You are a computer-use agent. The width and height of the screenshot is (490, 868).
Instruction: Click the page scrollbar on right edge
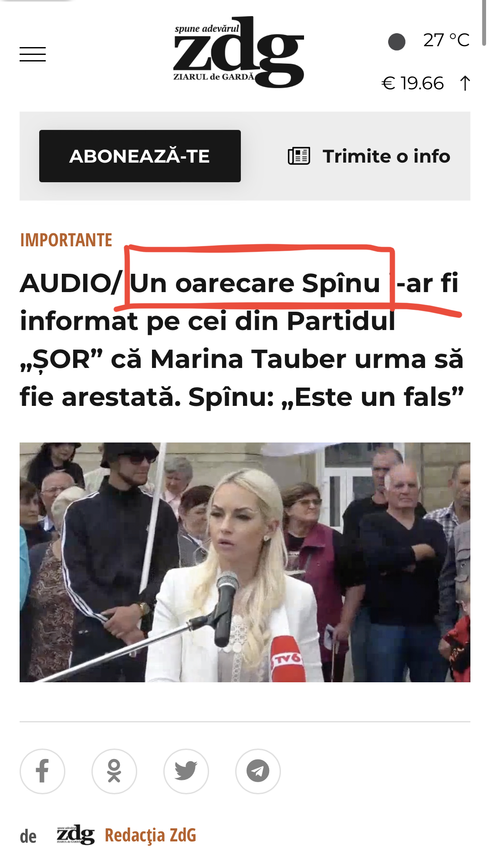484,23
